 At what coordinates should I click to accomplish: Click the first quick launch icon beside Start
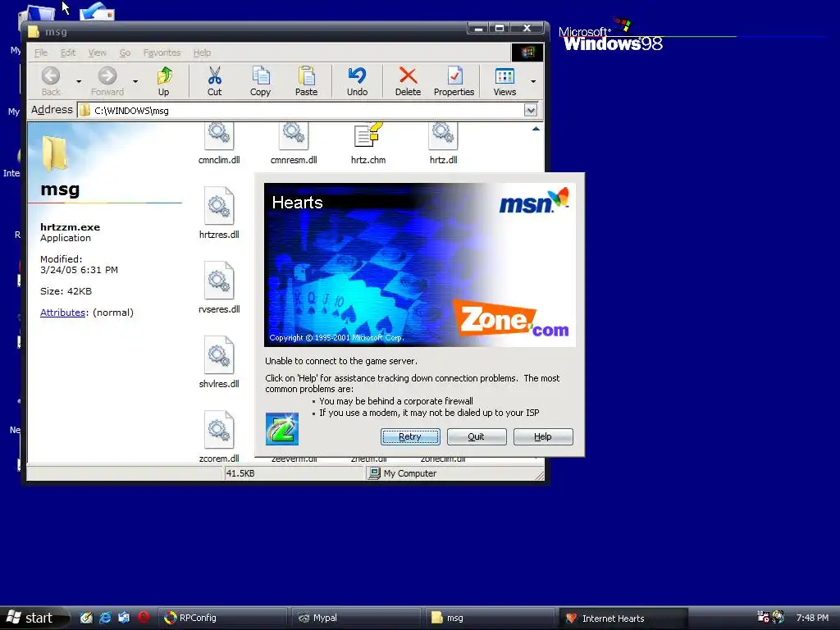click(x=86, y=618)
